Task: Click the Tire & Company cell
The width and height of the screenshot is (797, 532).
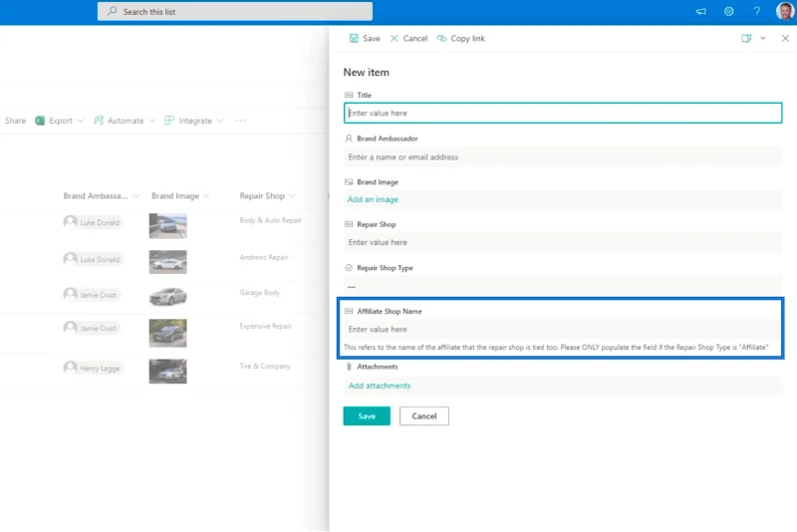Action: [265, 366]
